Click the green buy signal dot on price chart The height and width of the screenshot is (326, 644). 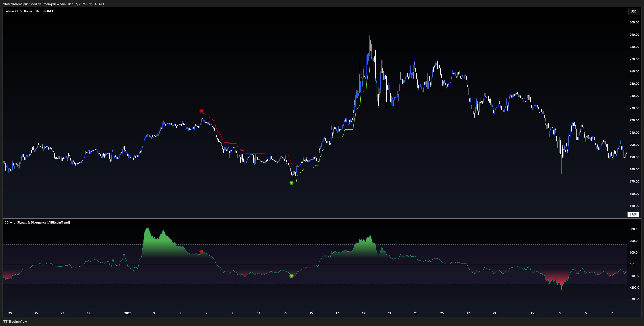point(291,183)
